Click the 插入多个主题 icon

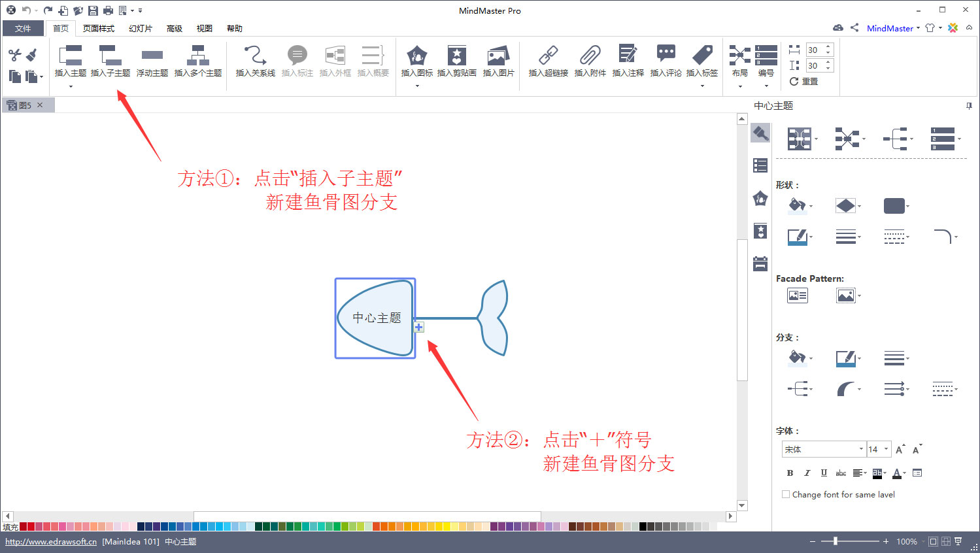pyautogui.click(x=198, y=55)
